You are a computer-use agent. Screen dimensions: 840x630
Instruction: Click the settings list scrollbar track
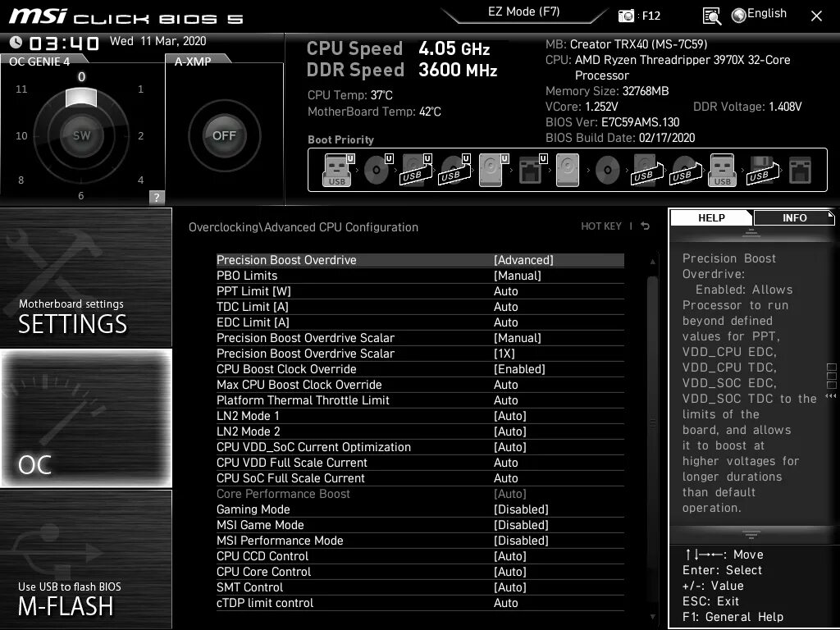[x=652, y=440]
